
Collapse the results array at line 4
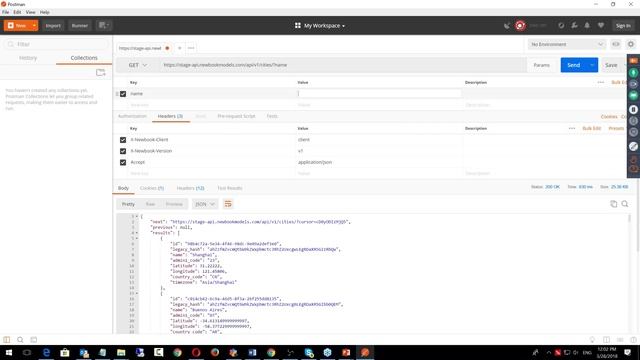pyautogui.click(x=137, y=233)
